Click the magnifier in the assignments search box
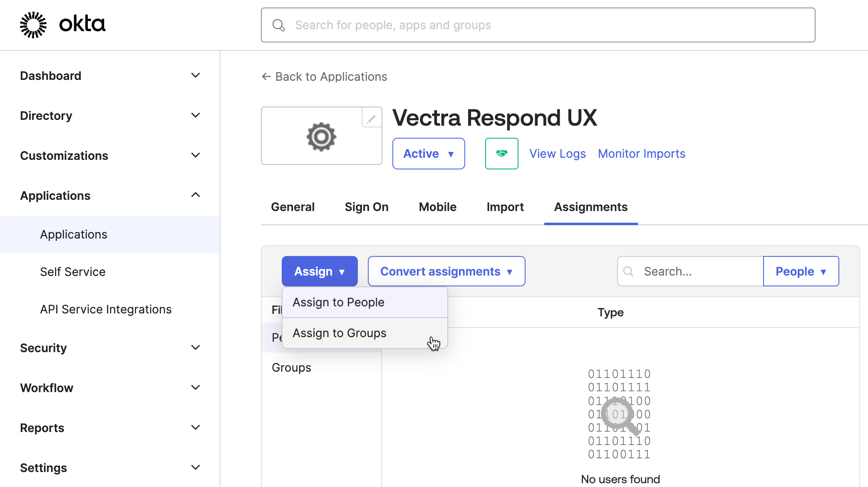Screen dimensions: 868x487 click(628, 271)
